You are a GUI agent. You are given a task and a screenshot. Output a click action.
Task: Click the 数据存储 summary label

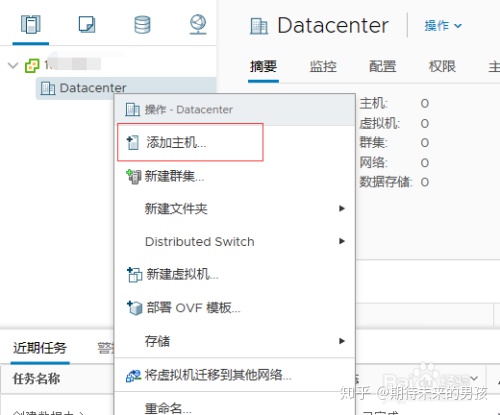[x=386, y=182]
